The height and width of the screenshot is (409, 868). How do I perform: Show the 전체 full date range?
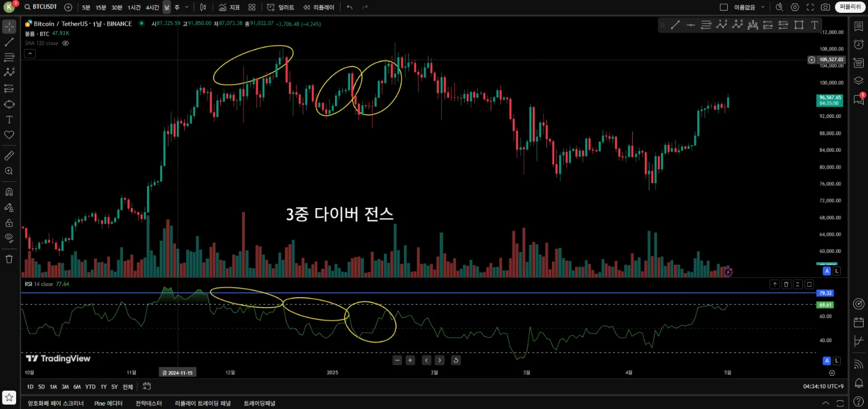[128, 387]
